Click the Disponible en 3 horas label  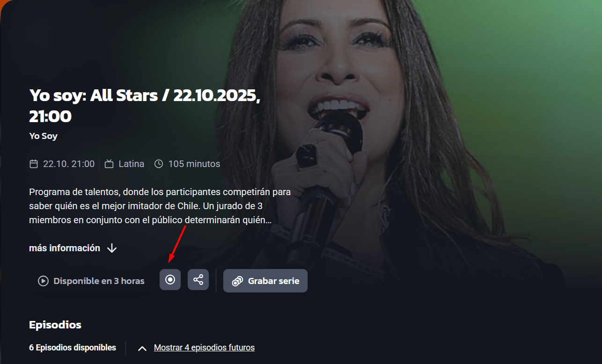[99, 281]
